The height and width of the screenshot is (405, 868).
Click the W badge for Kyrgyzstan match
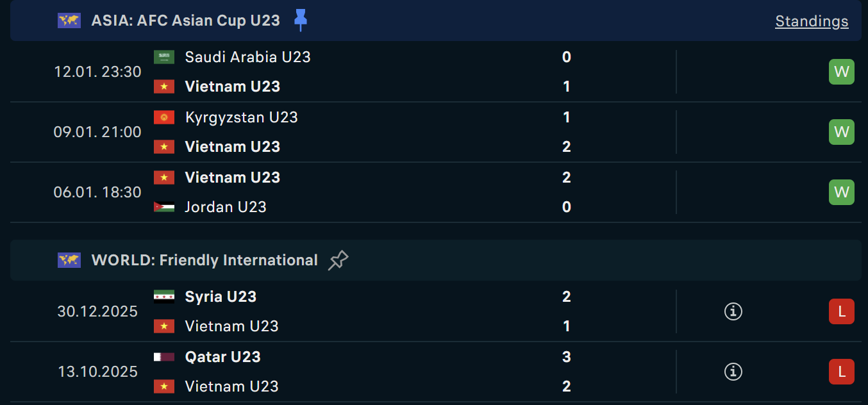(841, 132)
